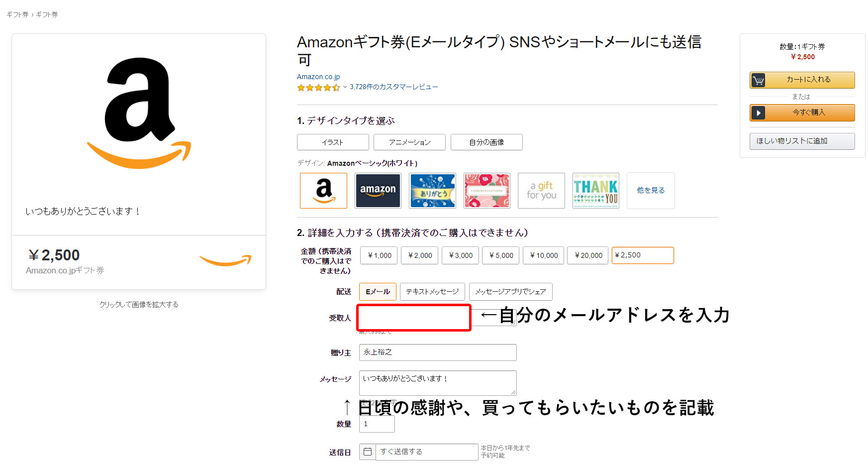The height and width of the screenshot is (466, 868).
Task: Click the cart icon on the カートに入れる button
Action: click(758, 80)
